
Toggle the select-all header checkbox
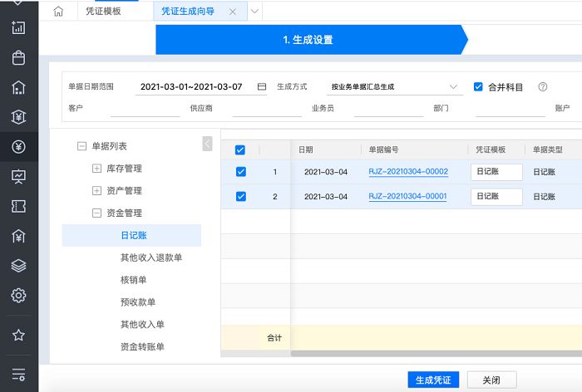point(240,150)
